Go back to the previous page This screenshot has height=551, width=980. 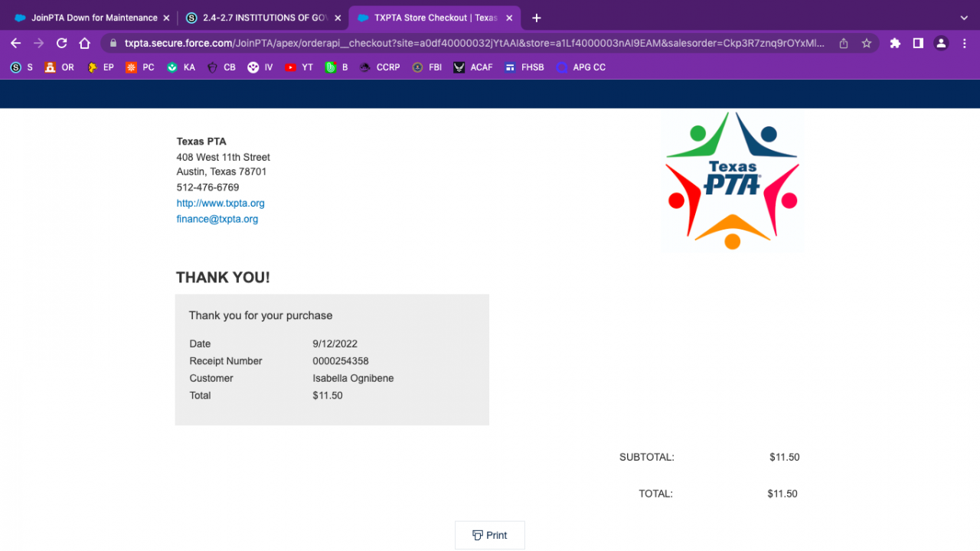click(15, 44)
